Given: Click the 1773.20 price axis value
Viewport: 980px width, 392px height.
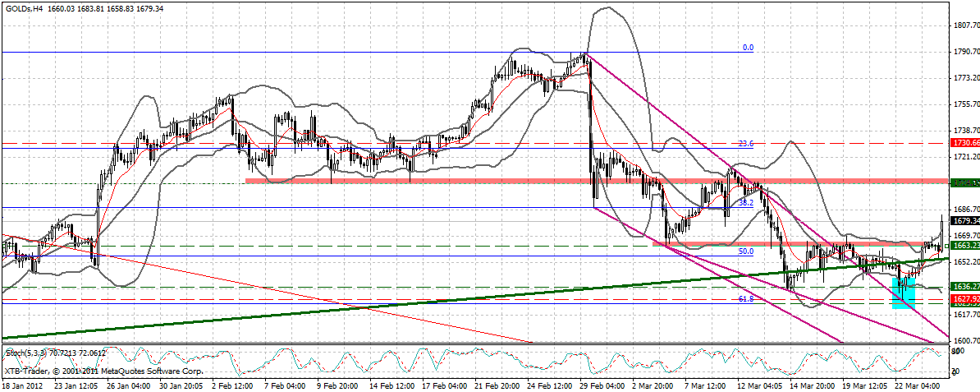Looking at the screenshot, I should click(965, 77).
